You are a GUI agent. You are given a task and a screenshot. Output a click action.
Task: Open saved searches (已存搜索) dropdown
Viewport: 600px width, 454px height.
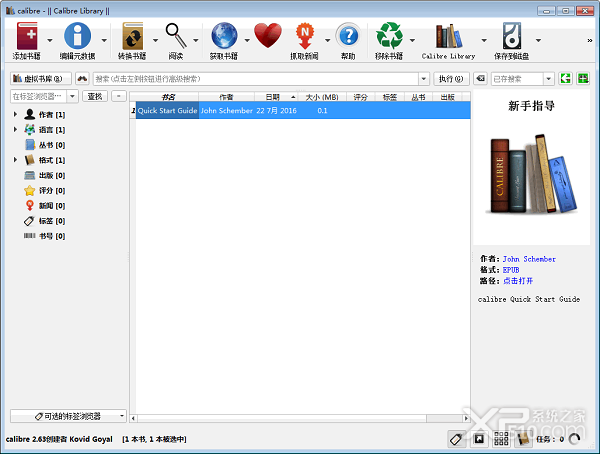tap(548, 79)
